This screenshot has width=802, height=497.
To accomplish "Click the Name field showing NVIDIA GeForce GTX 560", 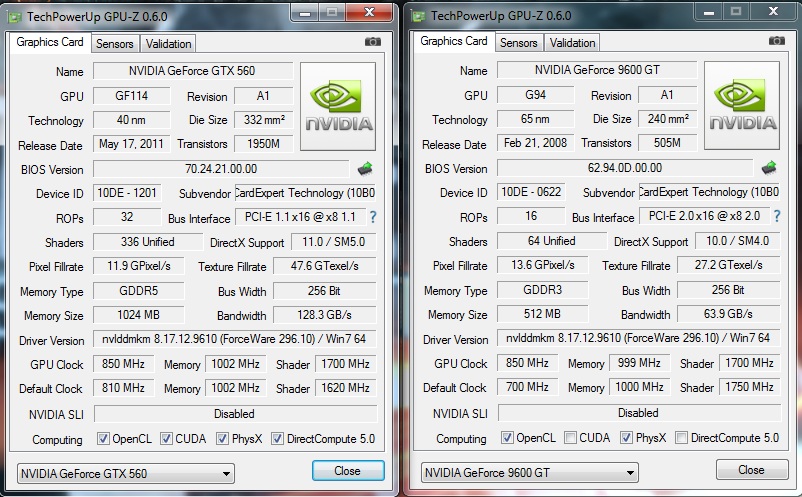I will click(193, 71).
